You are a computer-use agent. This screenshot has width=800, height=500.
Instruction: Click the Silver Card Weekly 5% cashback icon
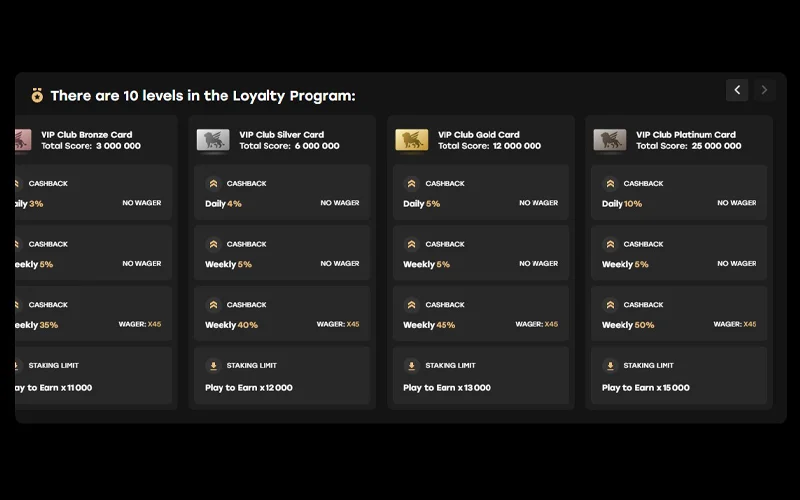click(214, 244)
